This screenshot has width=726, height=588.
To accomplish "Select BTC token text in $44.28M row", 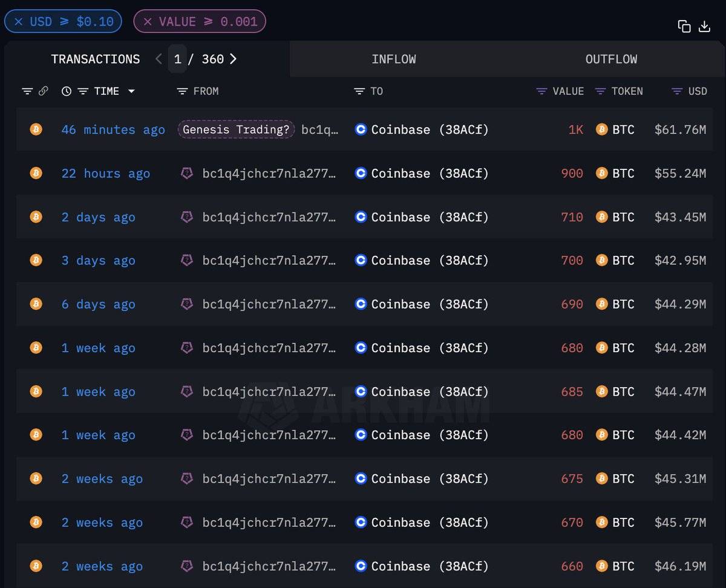I will 623,348.
